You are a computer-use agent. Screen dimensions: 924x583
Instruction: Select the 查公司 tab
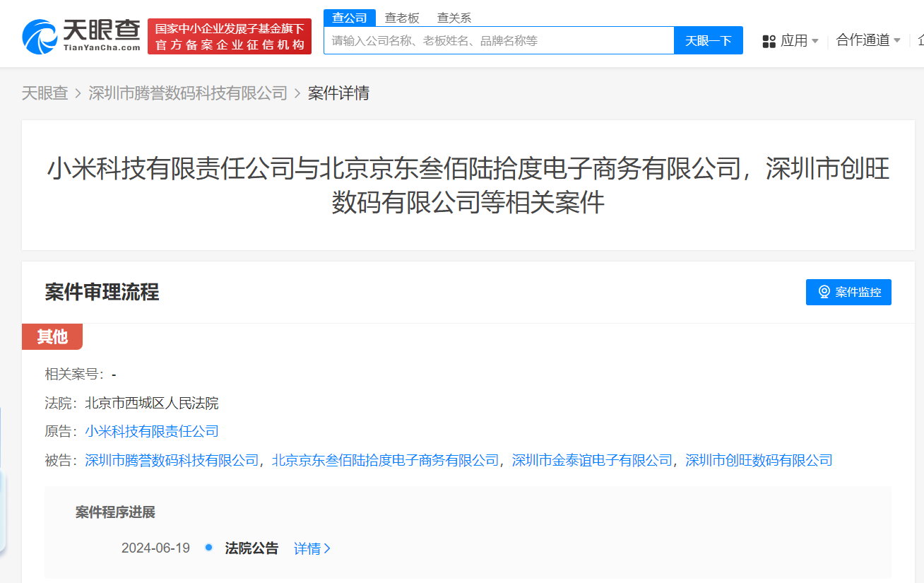point(349,17)
